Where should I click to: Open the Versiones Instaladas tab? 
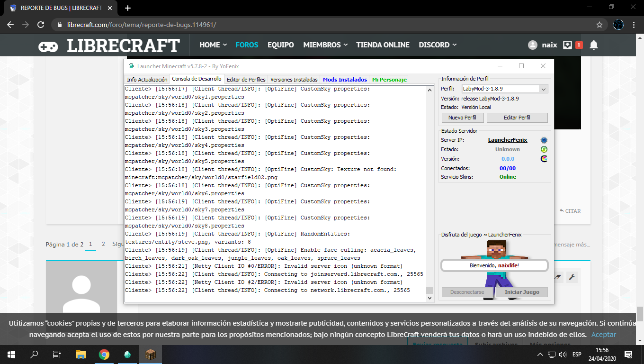tap(294, 80)
